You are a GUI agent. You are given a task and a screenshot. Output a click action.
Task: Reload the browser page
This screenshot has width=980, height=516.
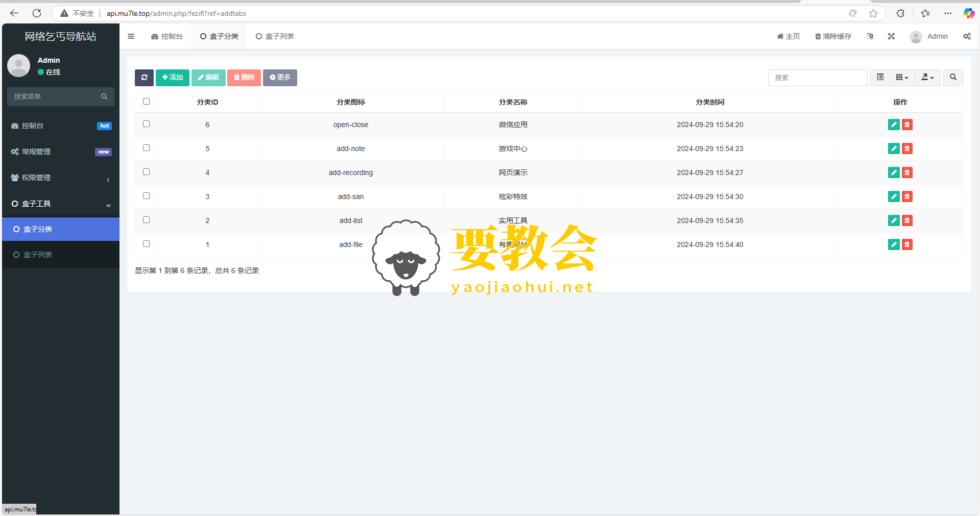(x=37, y=13)
